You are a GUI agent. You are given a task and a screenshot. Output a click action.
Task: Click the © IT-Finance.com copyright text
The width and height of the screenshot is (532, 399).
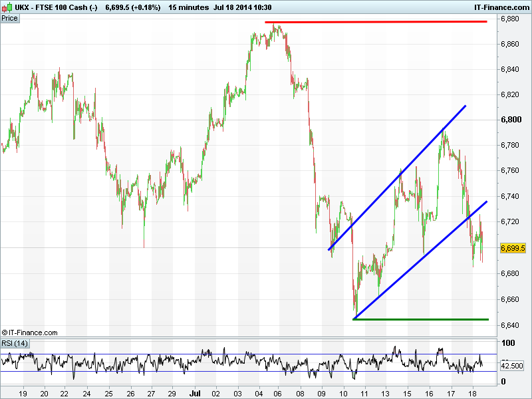click(x=30, y=332)
